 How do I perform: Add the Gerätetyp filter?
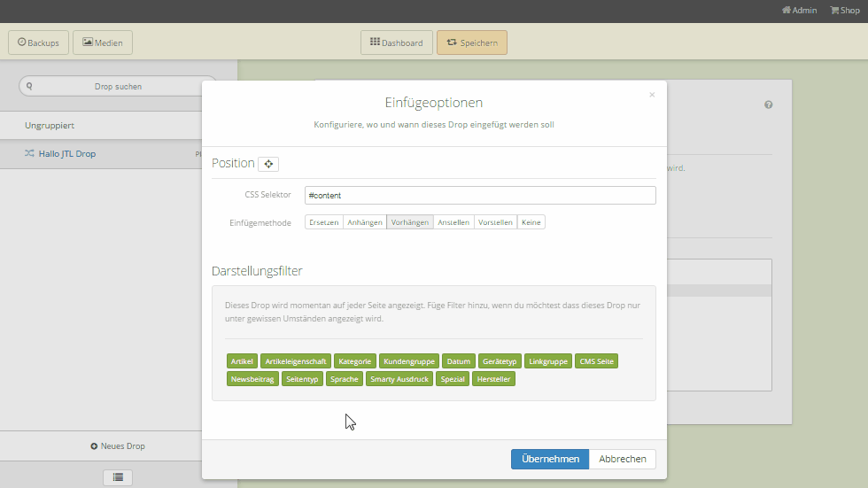click(500, 361)
